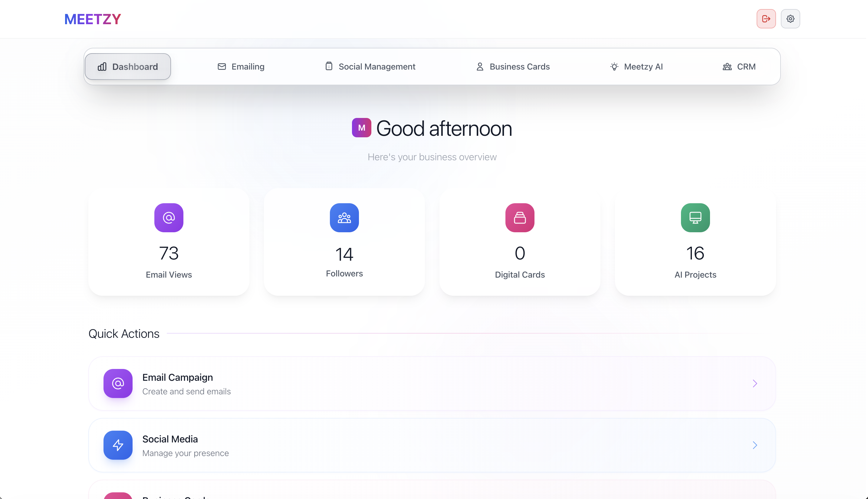Click the red logout icon in the top bar
The height and width of the screenshot is (499, 868).
pyautogui.click(x=766, y=19)
